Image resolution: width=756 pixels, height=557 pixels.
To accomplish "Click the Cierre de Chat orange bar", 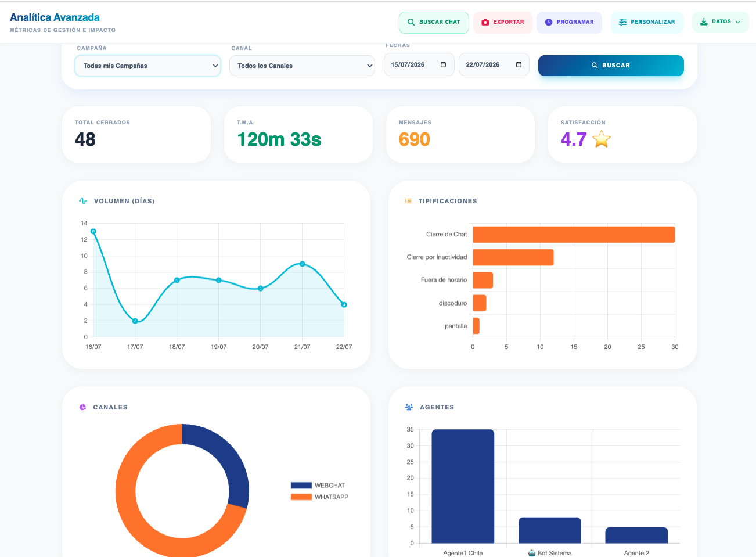I will coord(574,235).
